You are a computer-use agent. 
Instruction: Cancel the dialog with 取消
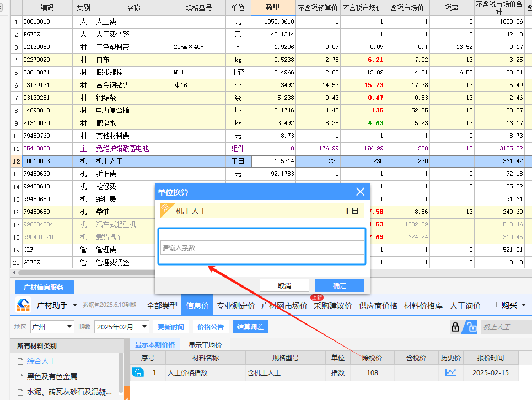click(x=284, y=285)
